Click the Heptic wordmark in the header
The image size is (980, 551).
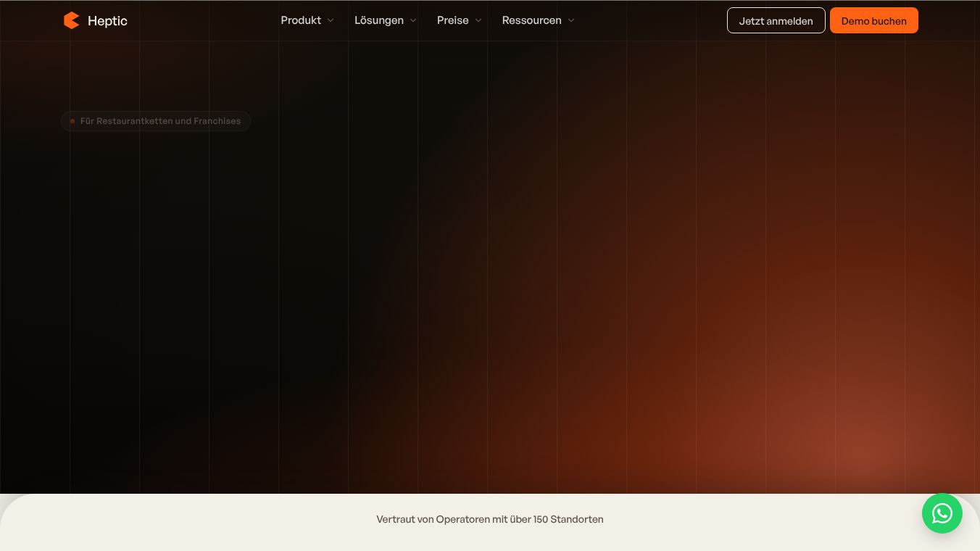point(107,21)
